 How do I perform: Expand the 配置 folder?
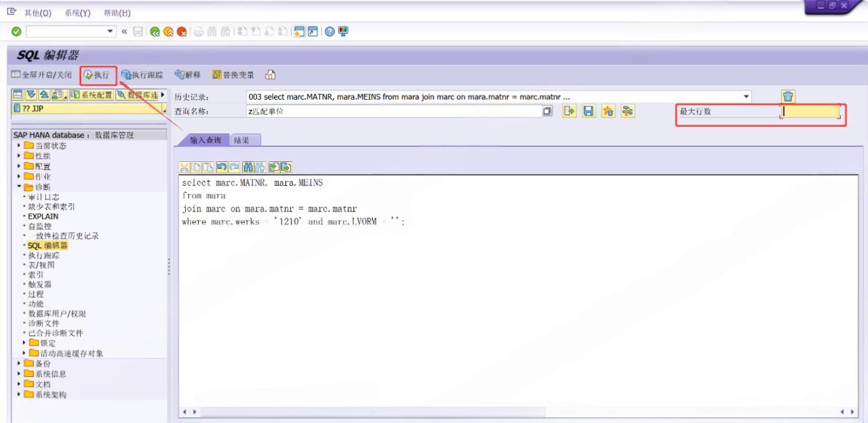[x=19, y=166]
